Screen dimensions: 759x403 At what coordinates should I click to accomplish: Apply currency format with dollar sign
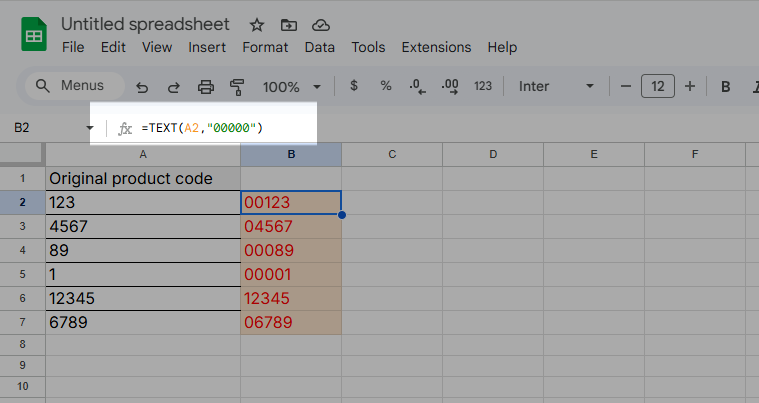[354, 87]
